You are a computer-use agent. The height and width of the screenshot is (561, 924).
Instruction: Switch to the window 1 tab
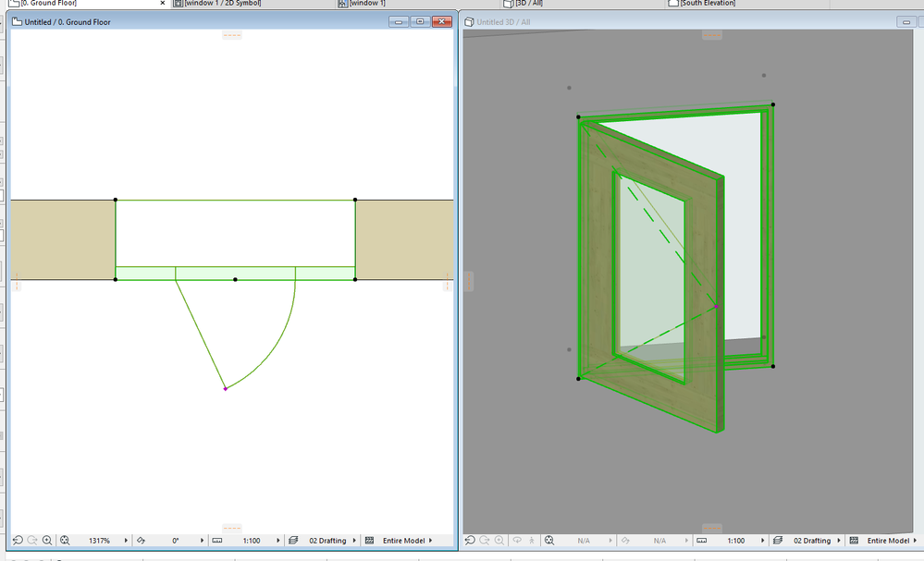pyautogui.click(x=418, y=4)
